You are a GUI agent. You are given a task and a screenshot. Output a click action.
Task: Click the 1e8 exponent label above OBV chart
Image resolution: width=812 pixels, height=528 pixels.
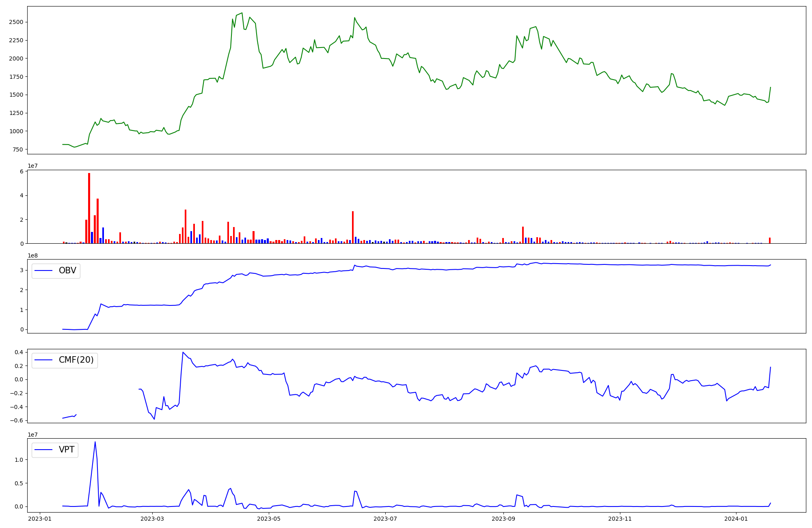pos(32,255)
